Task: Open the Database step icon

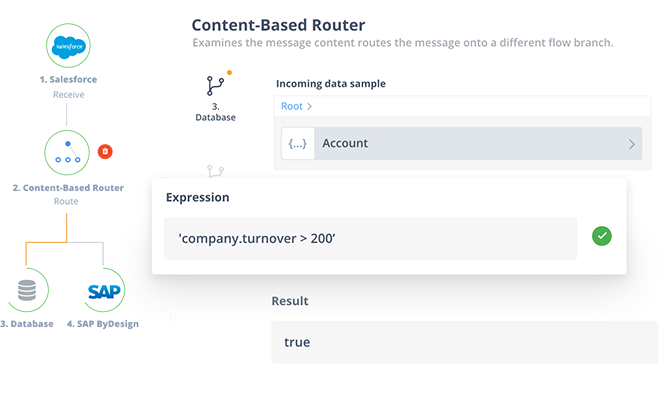Action: click(27, 290)
